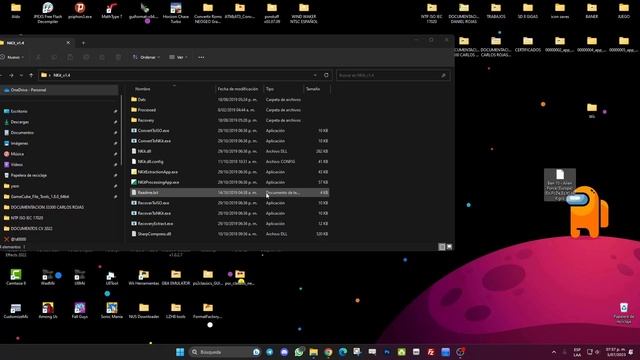This screenshot has width=640, height=360.
Task: Sort by Tamaño column
Action: (313, 89)
